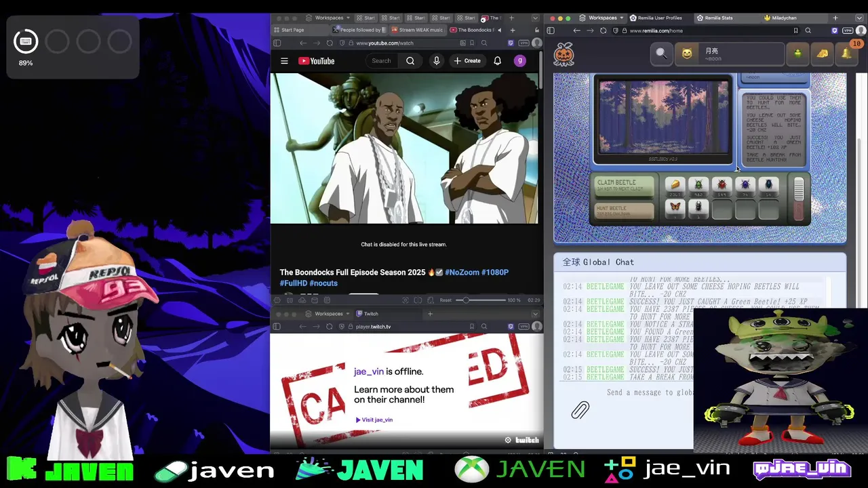Viewport: 868px width, 488px height.
Task: Open YouTube Create button
Action: point(467,61)
